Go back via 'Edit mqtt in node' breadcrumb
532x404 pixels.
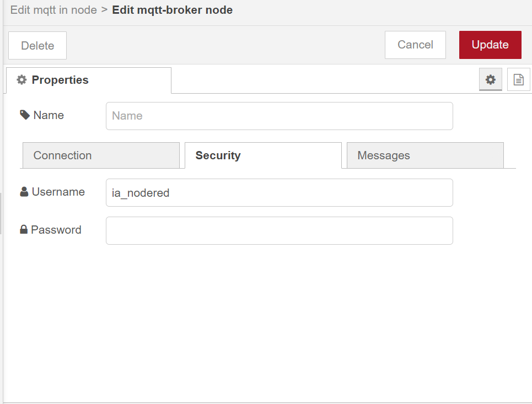[x=53, y=10]
